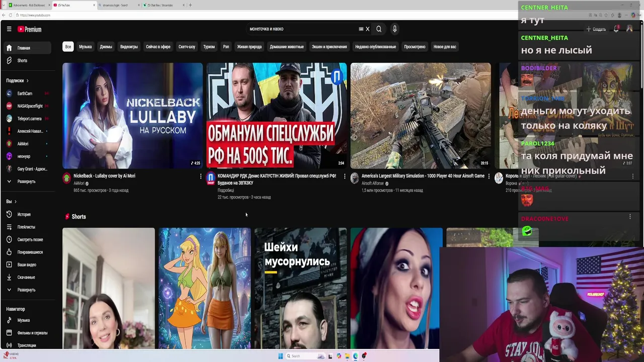Select the Рэп filter chip
The width and height of the screenshot is (644, 362).
click(226, 47)
